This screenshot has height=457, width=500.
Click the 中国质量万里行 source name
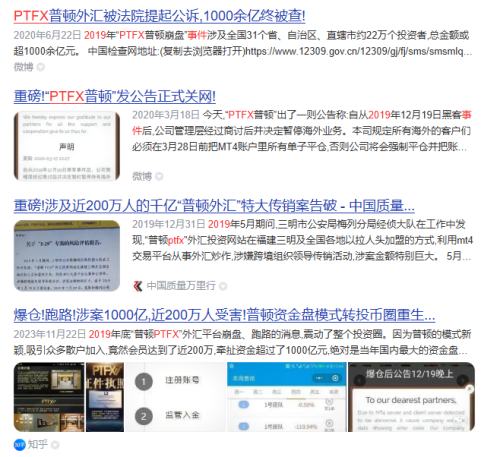[x=181, y=286]
